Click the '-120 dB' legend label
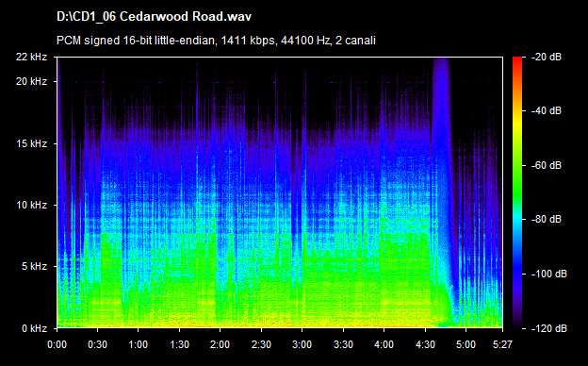 coord(549,329)
